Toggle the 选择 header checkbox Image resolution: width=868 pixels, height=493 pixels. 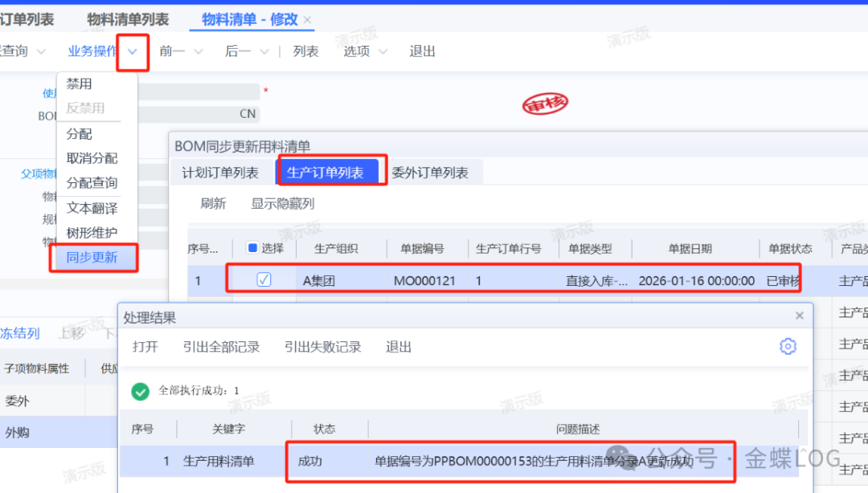(x=252, y=249)
